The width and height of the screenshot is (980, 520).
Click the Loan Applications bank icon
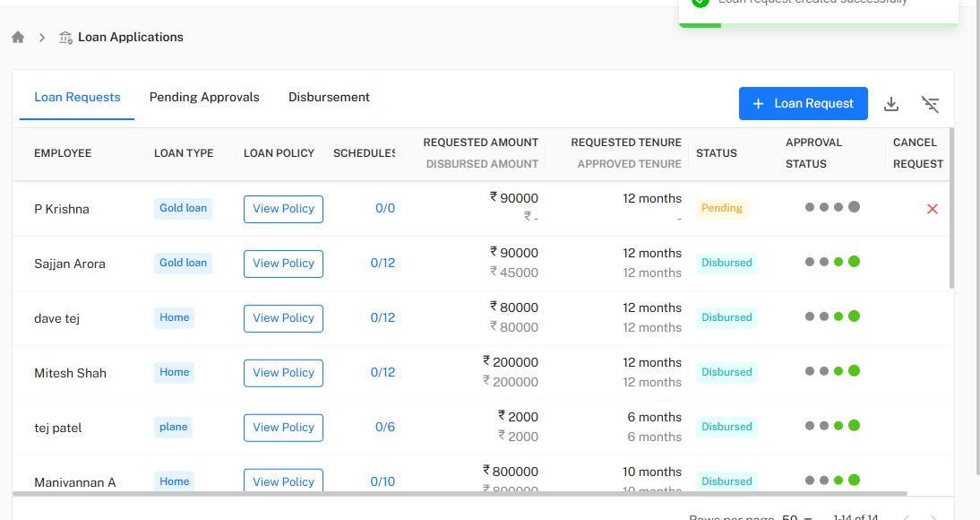click(65, 38)
